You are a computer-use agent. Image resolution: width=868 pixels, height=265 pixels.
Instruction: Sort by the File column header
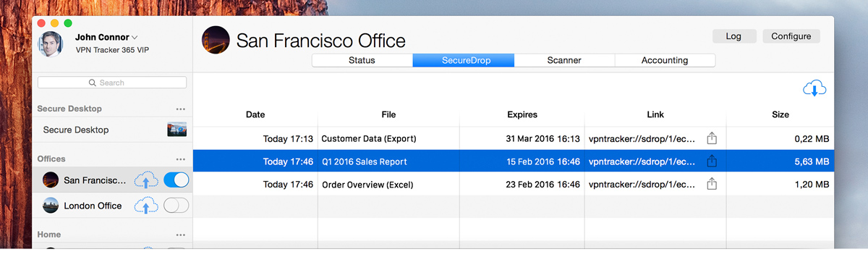pyautogui.click(x=388, y=114)
